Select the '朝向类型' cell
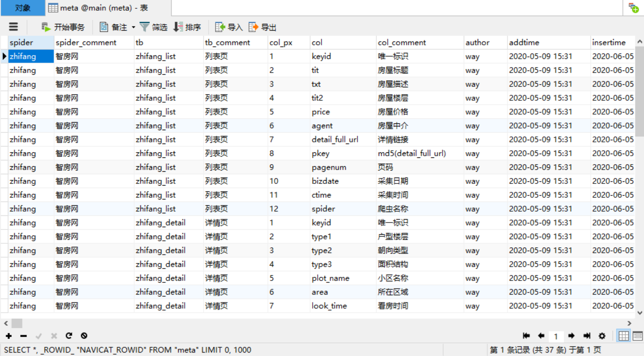 coord(420,250)
